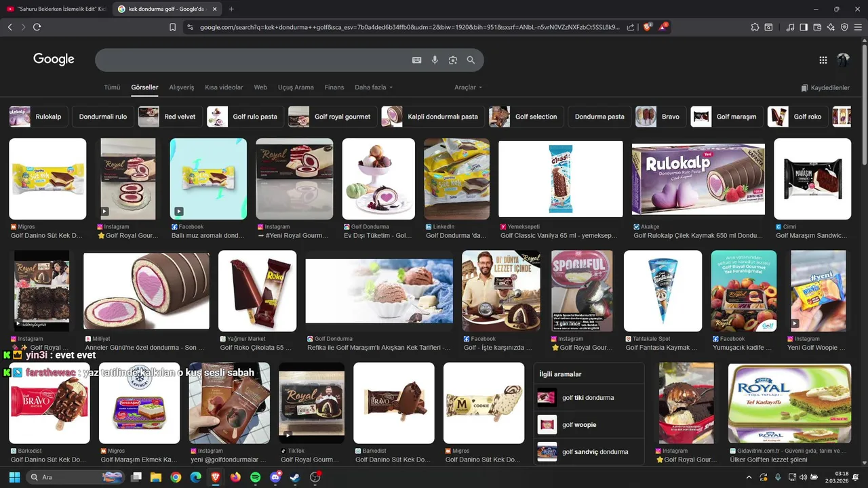
Task: Switch to the Kısa videolar tab
Action: 224,87
